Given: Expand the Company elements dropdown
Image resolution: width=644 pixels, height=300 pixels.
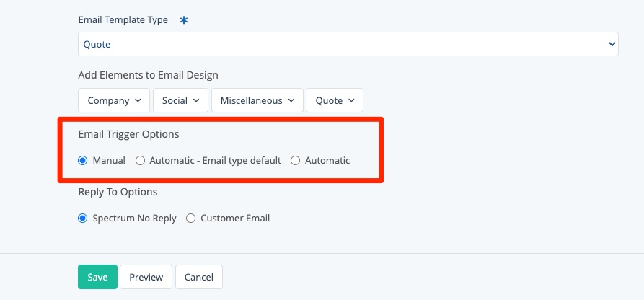Looking at the screenshot, I should pos(114,100).
